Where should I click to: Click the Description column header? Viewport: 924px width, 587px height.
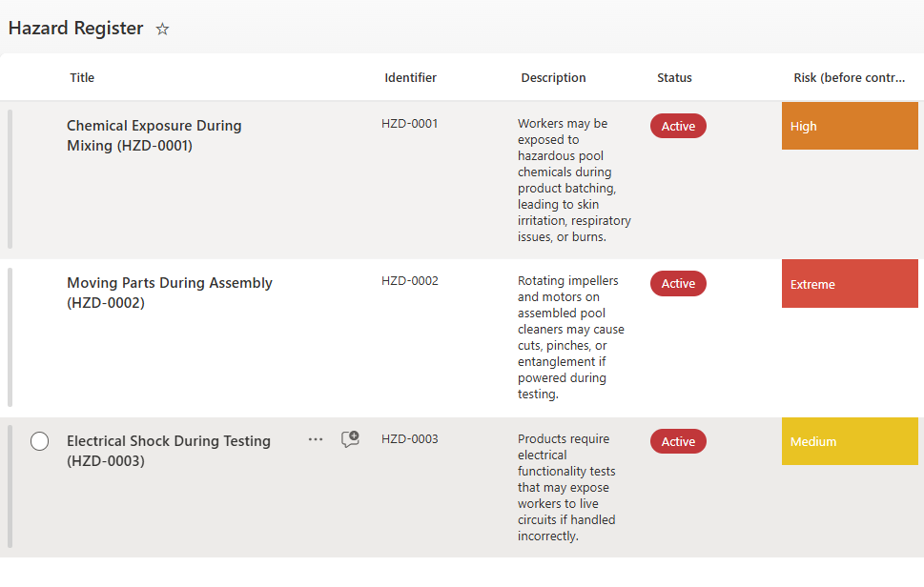pos(553,78)
